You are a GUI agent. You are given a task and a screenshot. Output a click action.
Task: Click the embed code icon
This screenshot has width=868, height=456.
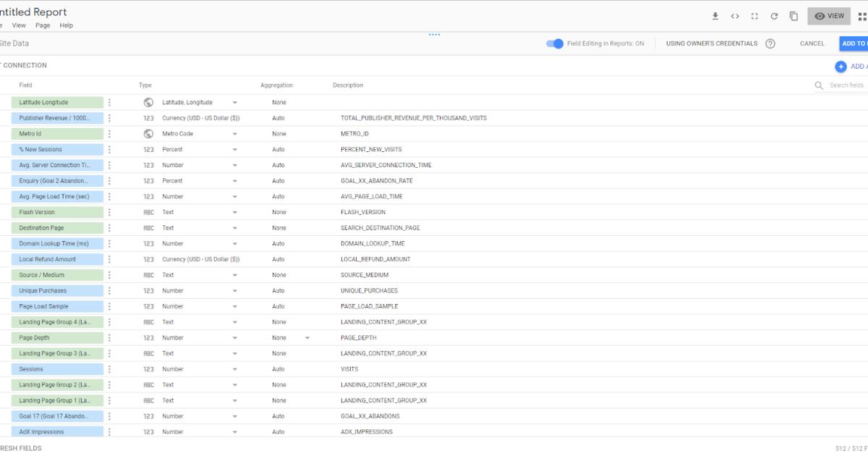tap(735, 16)
